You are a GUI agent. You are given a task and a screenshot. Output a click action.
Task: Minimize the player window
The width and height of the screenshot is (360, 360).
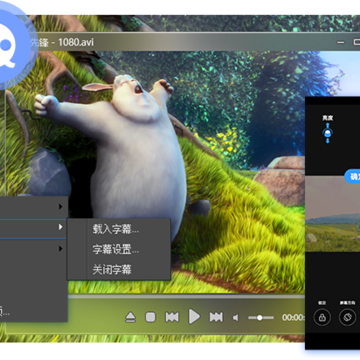click(340, 42)
